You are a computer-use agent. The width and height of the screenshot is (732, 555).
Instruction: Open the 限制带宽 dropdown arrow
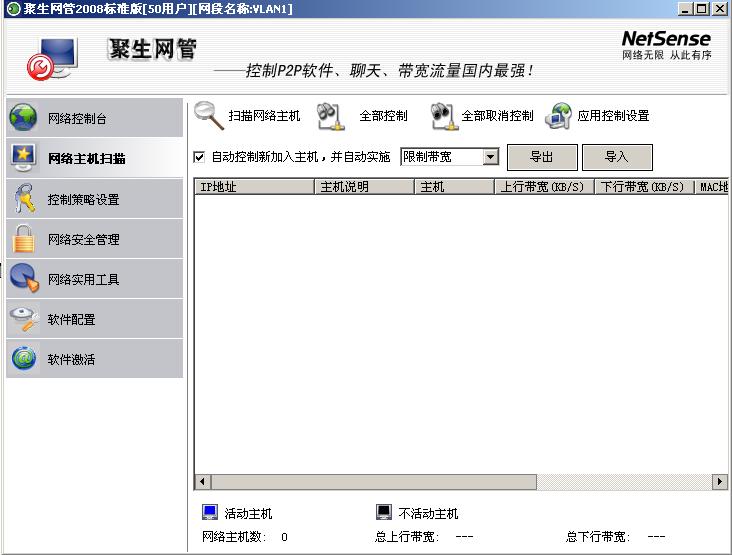tap(490, 157)
